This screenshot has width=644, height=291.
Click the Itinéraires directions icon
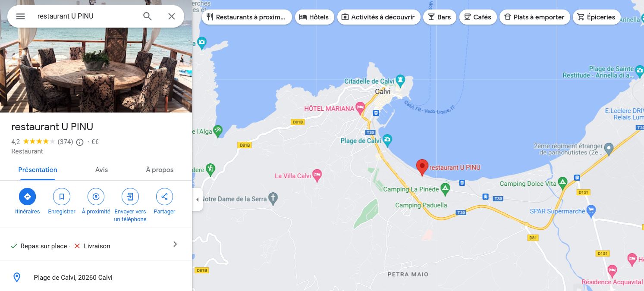tap(28, 197)
